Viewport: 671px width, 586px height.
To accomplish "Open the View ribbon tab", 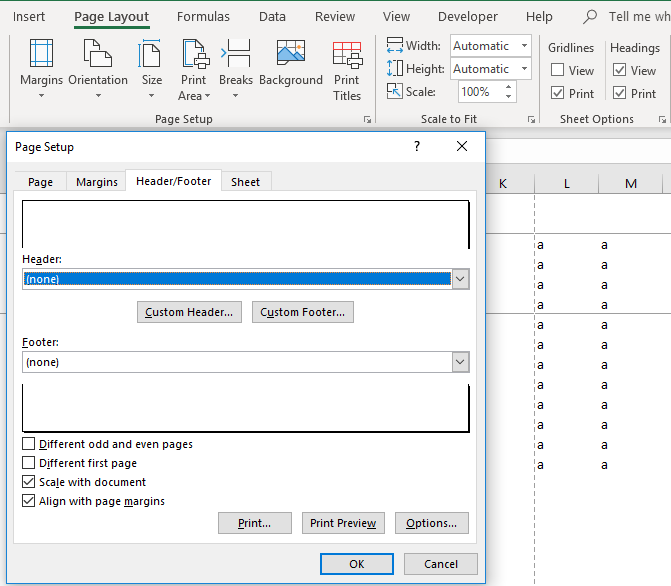I will coord(396,17).
